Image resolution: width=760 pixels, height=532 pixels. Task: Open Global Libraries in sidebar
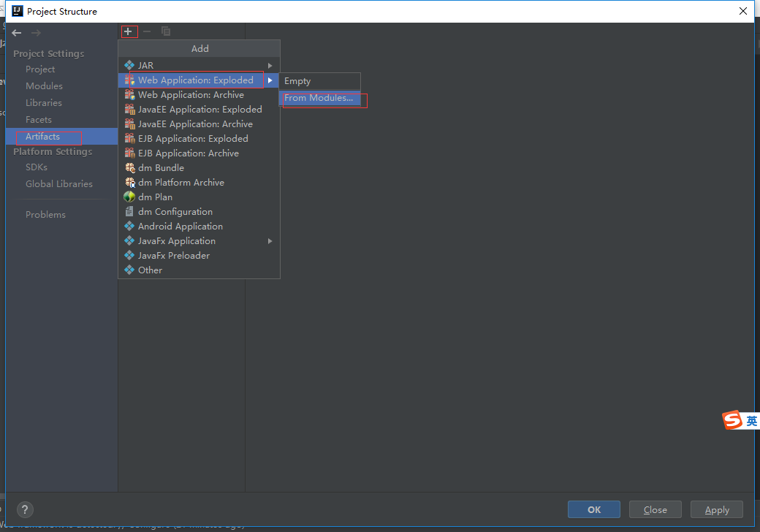point(59,183)
